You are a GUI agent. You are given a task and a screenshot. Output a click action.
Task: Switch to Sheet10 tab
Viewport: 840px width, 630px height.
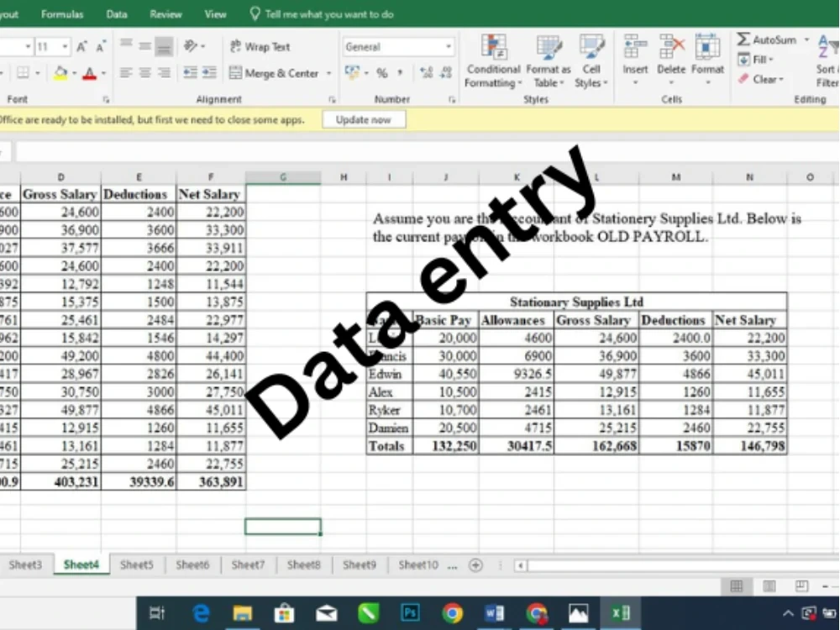[x=418, y=564]
